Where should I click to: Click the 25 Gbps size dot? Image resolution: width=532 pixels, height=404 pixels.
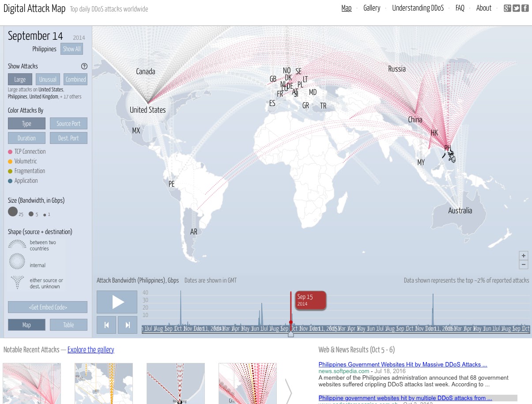[13, 212]
